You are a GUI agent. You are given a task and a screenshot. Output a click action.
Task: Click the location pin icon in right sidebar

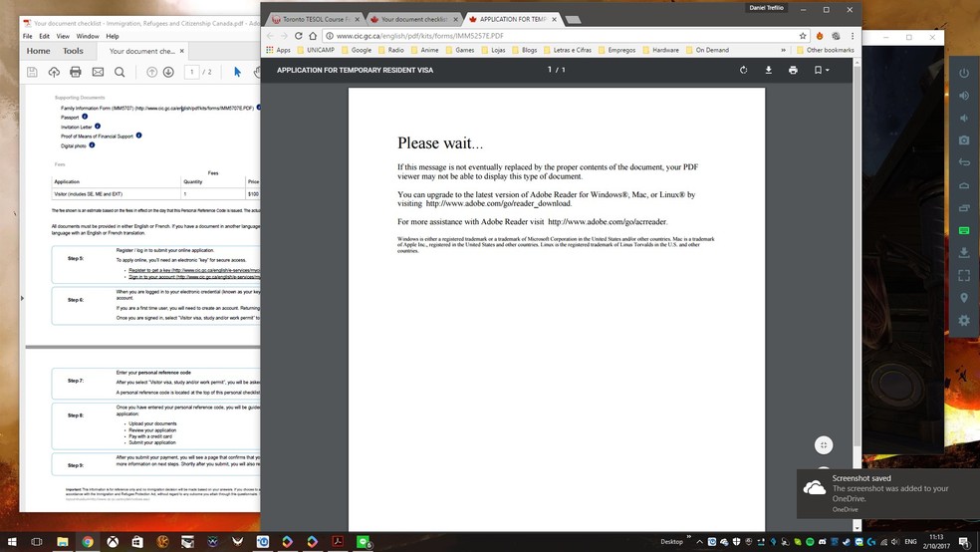point(964,298)
